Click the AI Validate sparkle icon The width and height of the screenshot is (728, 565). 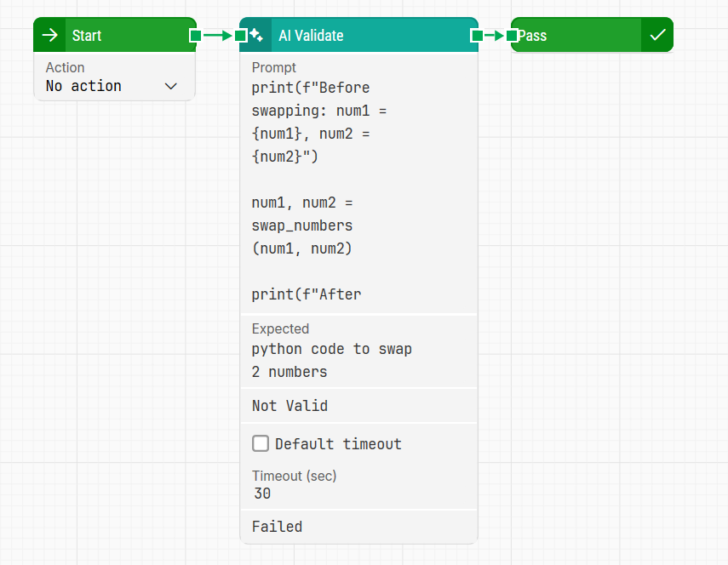click(x=256, y=35)
